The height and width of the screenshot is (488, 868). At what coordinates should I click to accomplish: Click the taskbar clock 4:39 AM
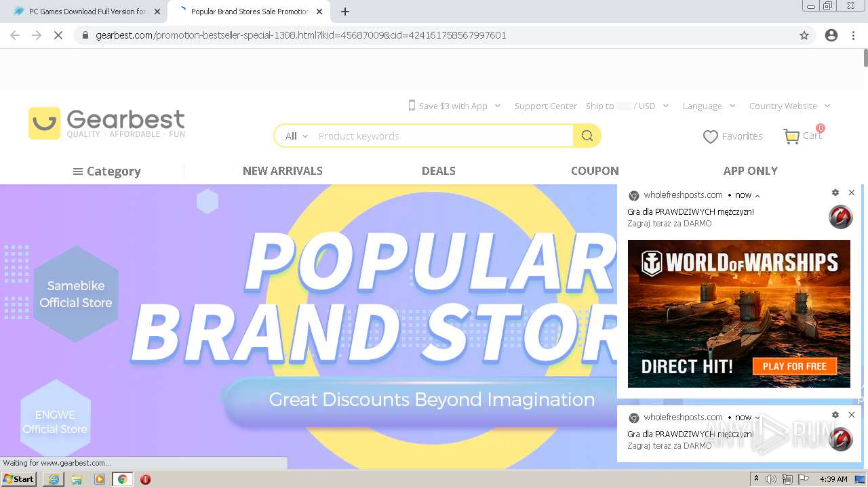tap(833, 479)
